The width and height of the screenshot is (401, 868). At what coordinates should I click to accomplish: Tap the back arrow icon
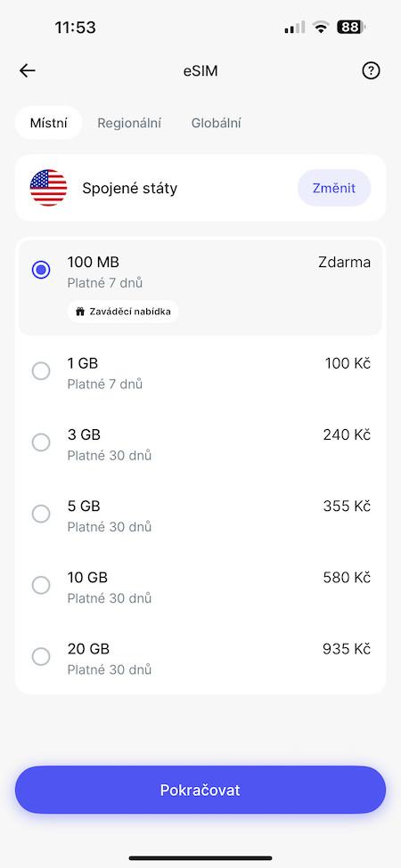27,71
